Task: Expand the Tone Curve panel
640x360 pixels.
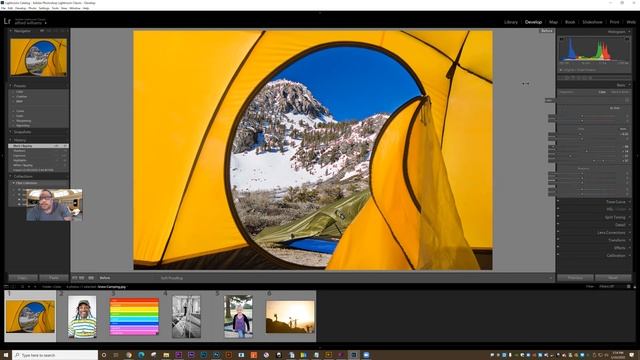Action: (x=615, y=202)
